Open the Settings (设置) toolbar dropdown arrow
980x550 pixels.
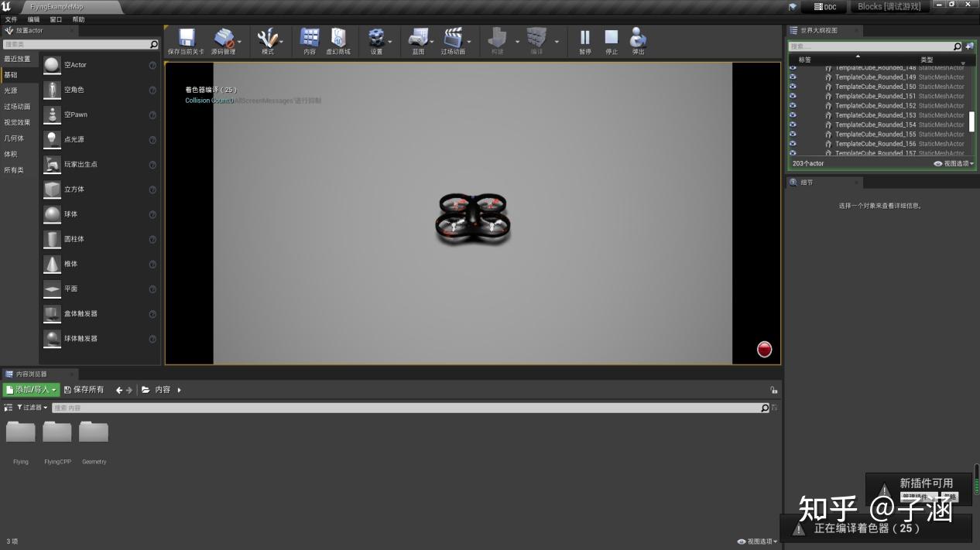[x=390, y=42]
